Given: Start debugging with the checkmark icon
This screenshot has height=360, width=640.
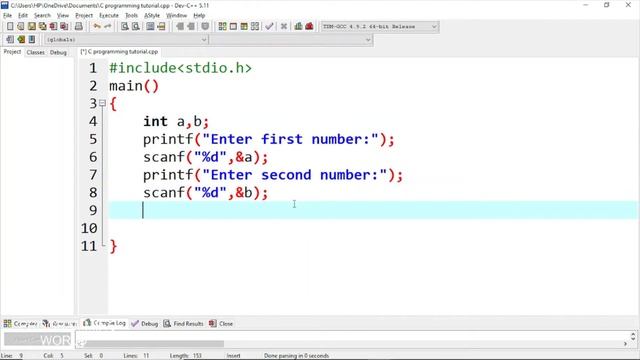Looking at the screenshot, I should click(269, 27).
